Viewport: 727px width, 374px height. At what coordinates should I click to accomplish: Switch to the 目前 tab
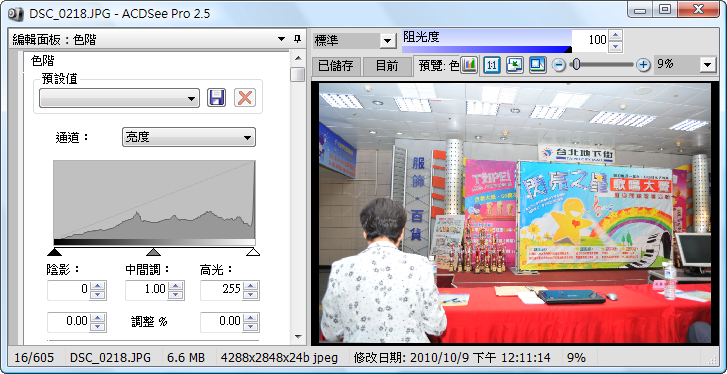pos(387,66)
